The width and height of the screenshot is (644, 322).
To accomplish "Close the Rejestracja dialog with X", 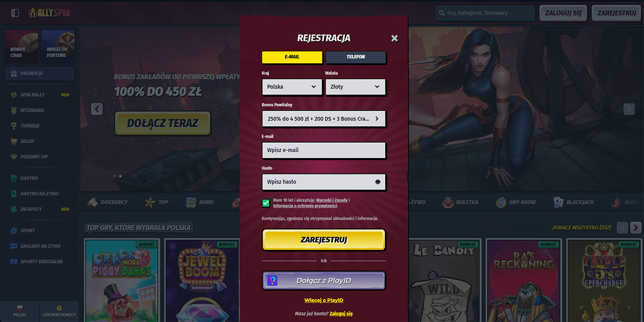I will click(x=394, y=38).
